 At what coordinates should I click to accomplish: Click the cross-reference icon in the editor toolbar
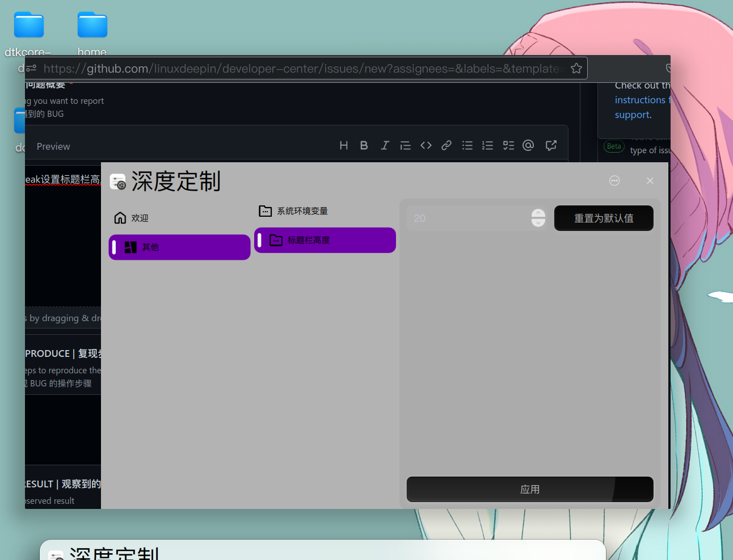(x=551, y=145)
